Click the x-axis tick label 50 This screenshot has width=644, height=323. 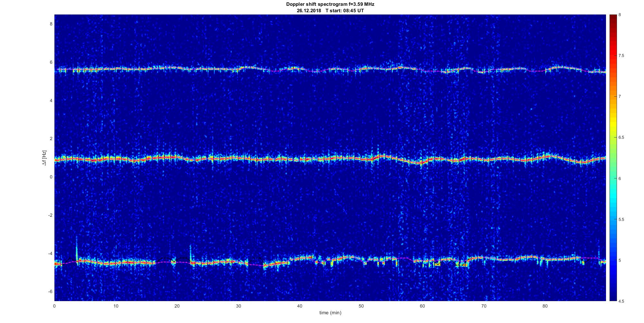click(361, 306)
